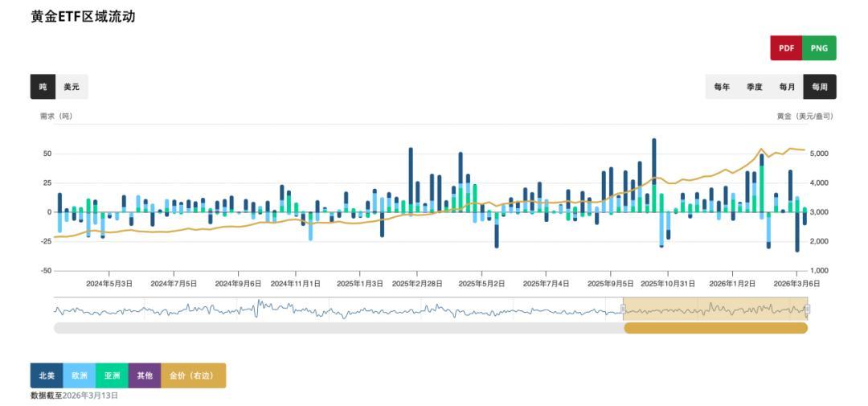The image size is (868, 406).
Task: Select the 每周 weekly view
Action: point(820,87)
